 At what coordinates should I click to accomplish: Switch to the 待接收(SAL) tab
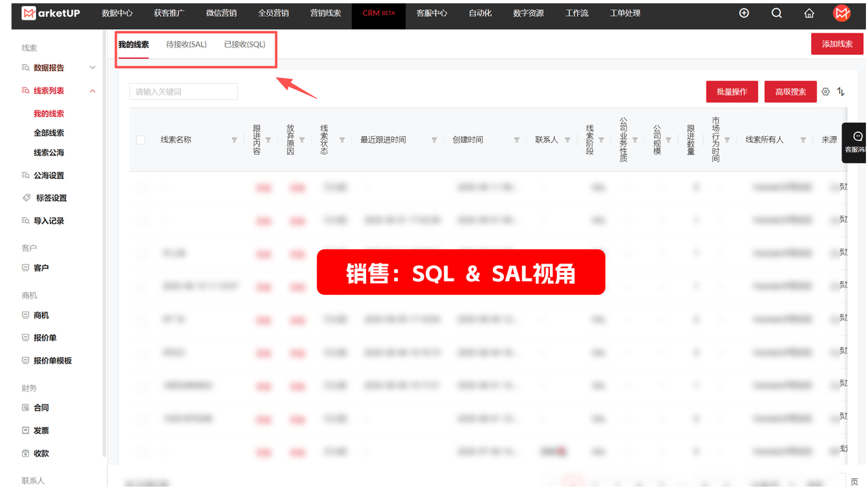[186, 43]
